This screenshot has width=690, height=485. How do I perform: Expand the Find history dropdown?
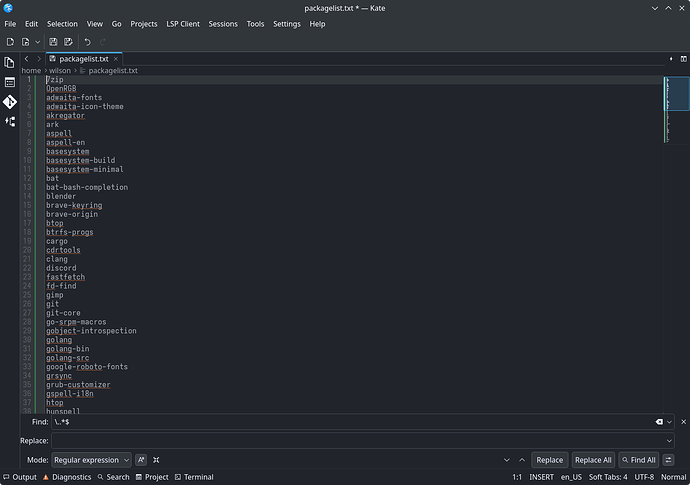pos(669,422)
